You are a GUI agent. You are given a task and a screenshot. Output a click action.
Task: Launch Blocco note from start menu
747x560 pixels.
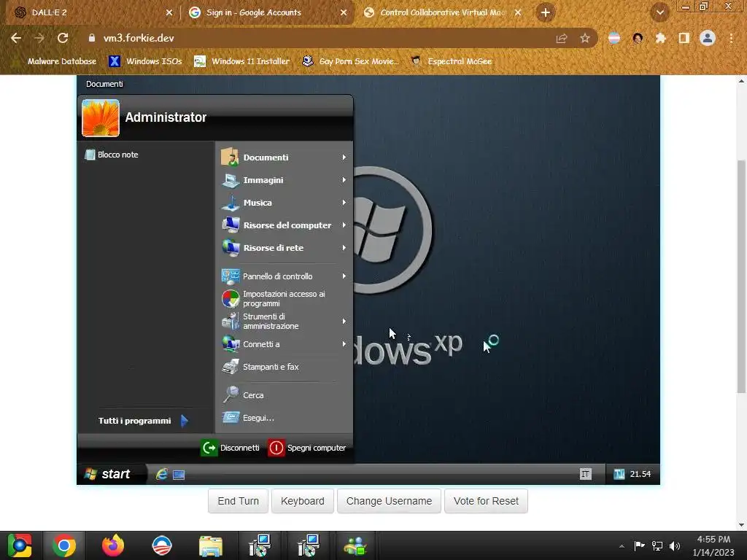pos(112,155)
